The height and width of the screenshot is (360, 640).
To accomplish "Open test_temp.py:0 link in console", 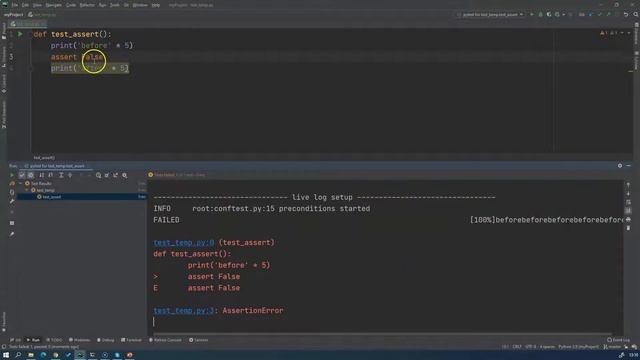I will [184, 242].
